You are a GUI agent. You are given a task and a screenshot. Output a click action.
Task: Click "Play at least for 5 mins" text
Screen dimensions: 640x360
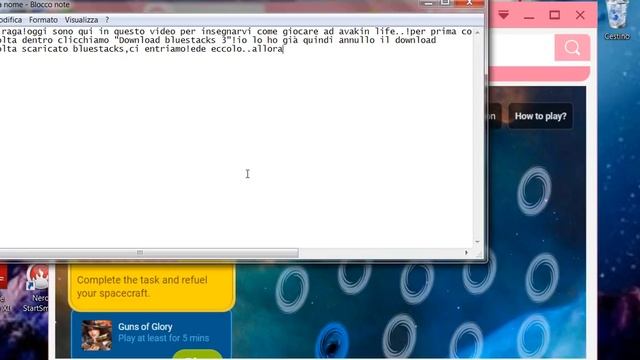pos(163,338)
